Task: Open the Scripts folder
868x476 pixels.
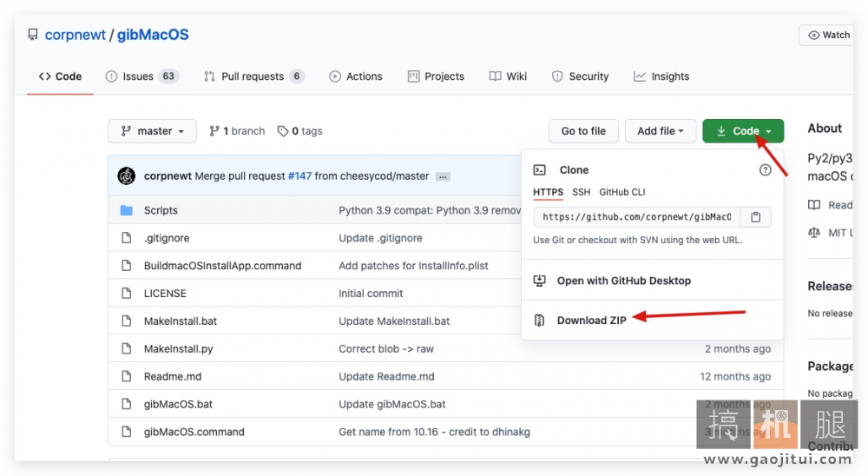Action: (161, 210)
